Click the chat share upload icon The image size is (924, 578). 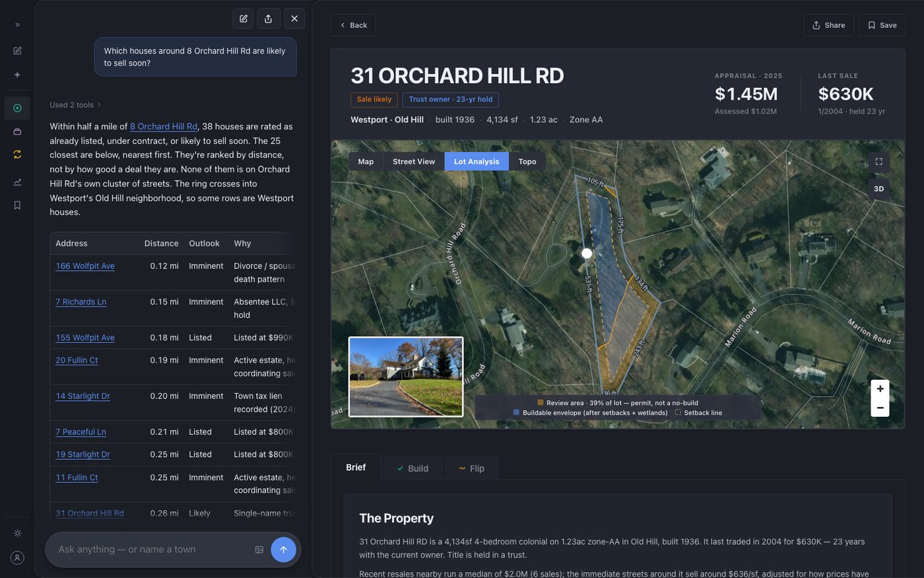point(269,18)
